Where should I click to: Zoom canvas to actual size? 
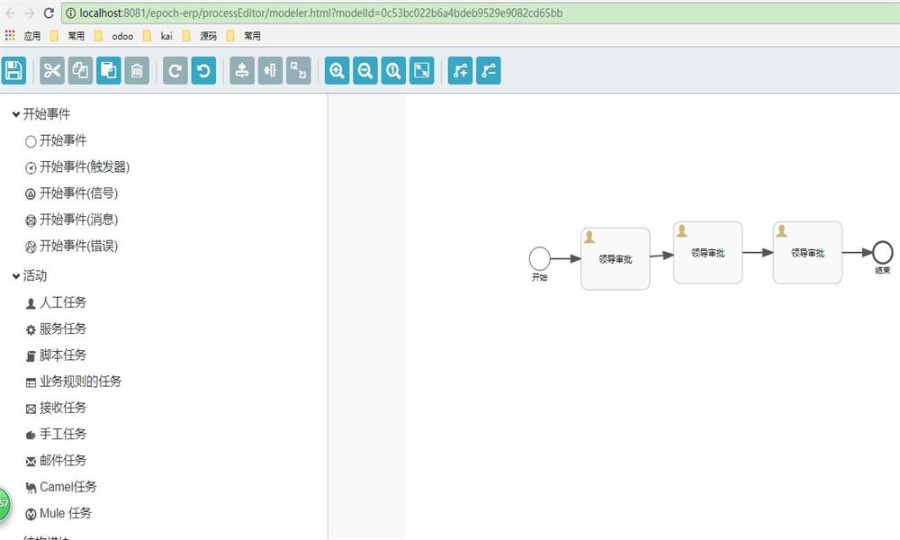click(x=393, y=71)
